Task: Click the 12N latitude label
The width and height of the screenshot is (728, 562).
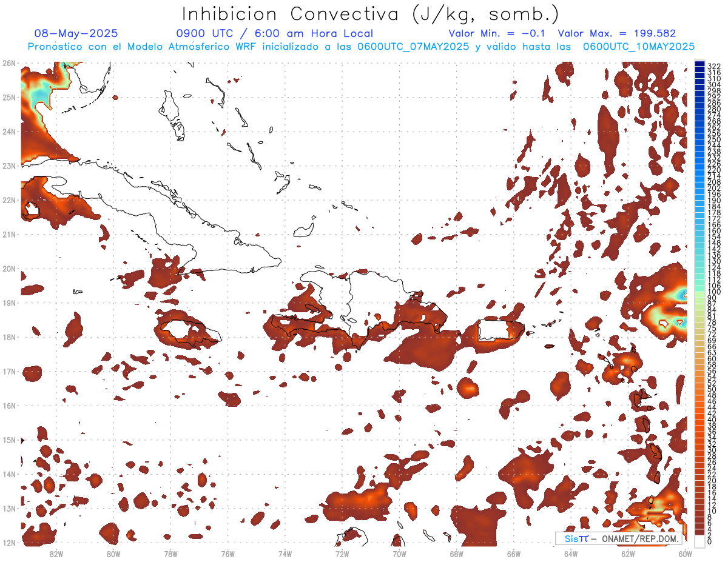Action: click(x=9, y=543)
